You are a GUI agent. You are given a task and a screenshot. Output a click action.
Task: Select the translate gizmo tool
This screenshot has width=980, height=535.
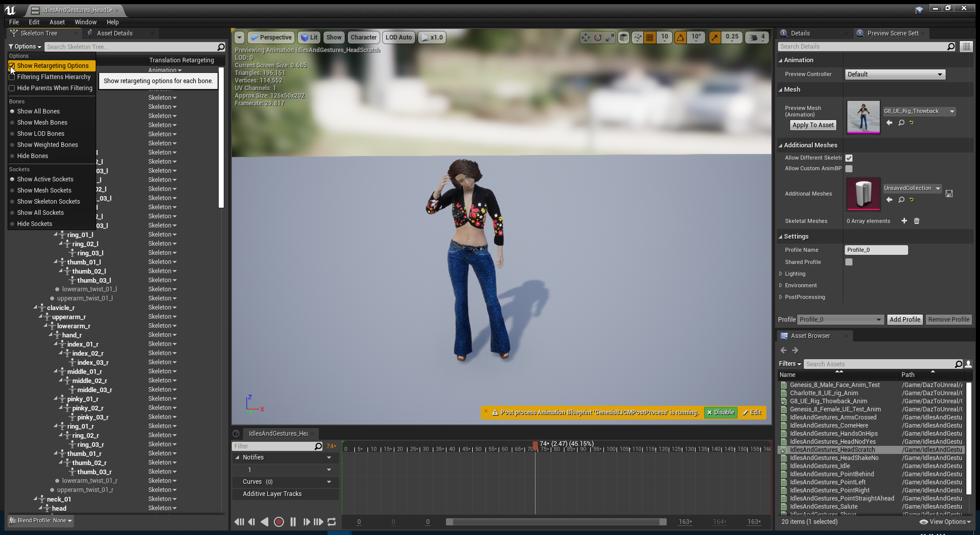click(586, 37)
